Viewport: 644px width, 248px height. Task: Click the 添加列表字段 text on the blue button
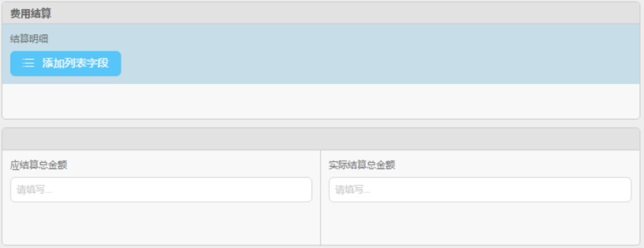75,63
